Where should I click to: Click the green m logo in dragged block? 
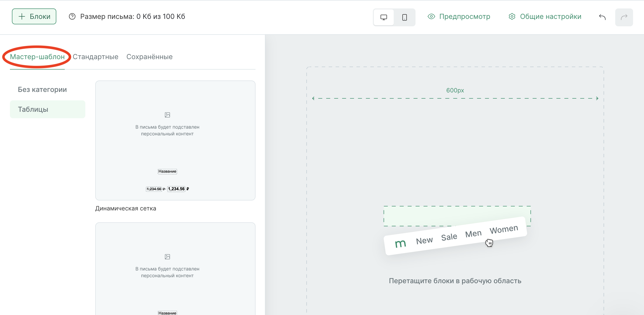click(400, 243)
